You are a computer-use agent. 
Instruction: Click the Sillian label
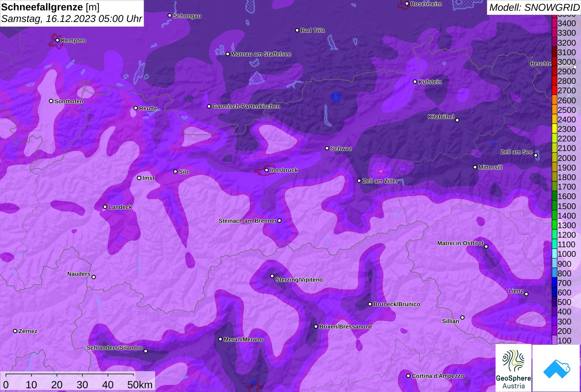coord(451,321)
